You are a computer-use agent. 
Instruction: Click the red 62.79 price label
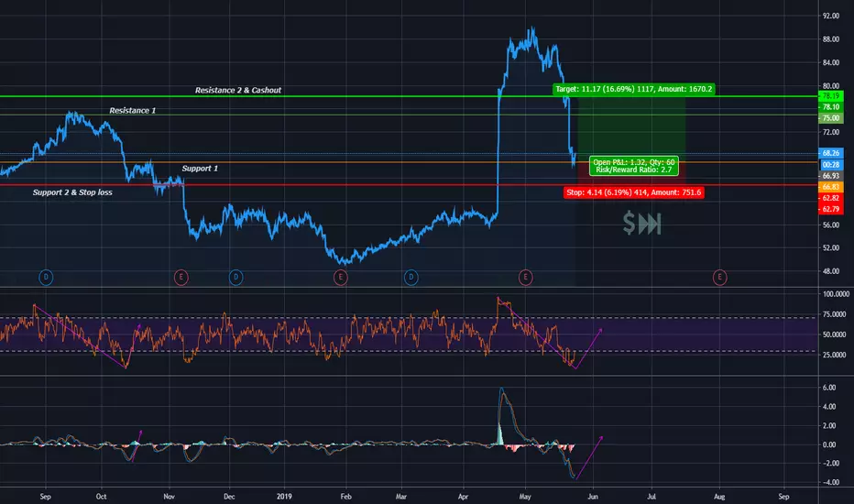830,209
